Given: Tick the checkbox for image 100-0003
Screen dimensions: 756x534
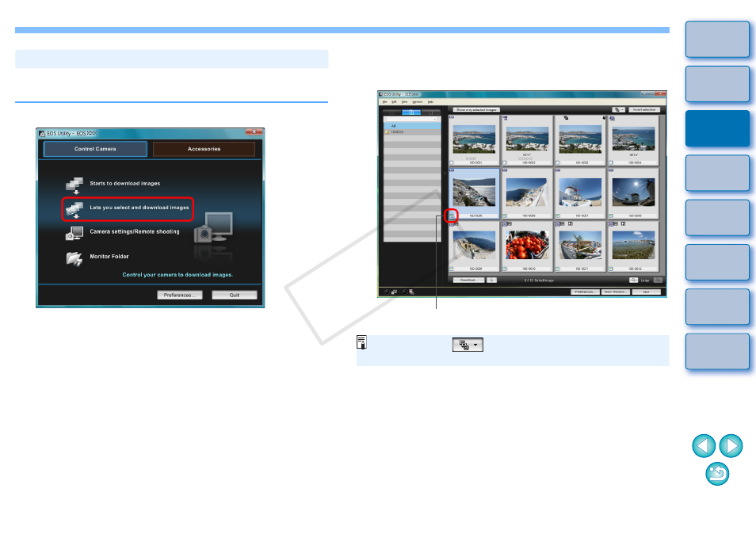Looking at the screenshot, I should (557, 163).
